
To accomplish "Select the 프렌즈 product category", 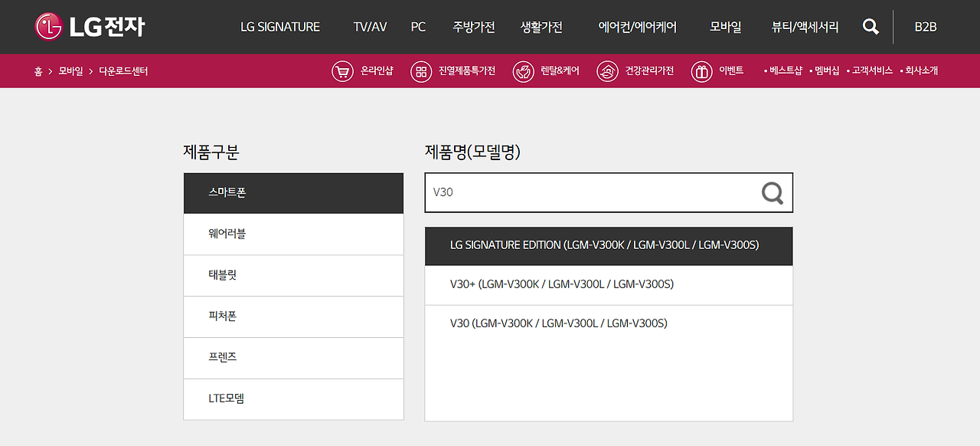I will 293,358.
